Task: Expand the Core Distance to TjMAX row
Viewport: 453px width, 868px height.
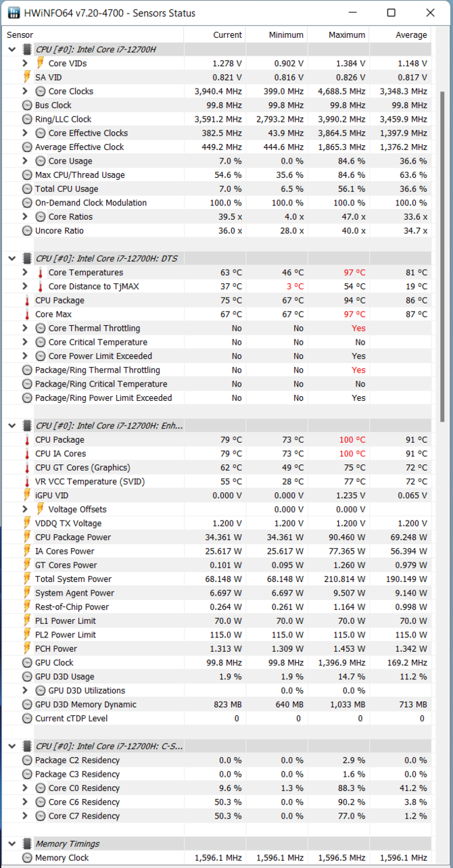Action: pyautogui.click(x=25, y=287)
